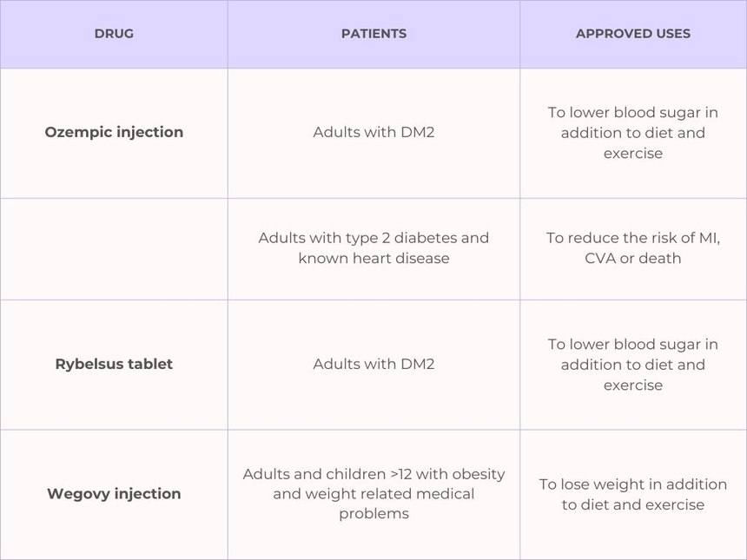Click the lose weight approved use cell
The image size is (747, 560).
[633, 494]
